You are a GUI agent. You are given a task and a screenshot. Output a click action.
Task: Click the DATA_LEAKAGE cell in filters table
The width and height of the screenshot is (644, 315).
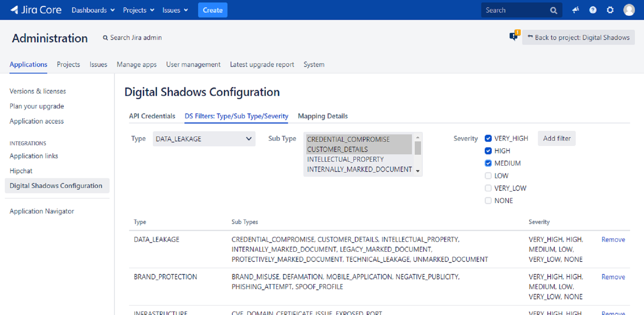pos(156,240)
